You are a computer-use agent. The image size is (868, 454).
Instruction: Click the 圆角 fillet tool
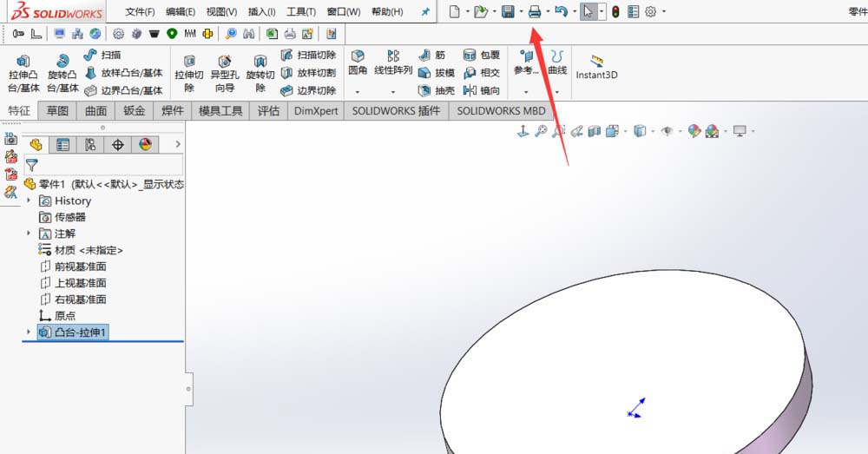coord(358,63)
